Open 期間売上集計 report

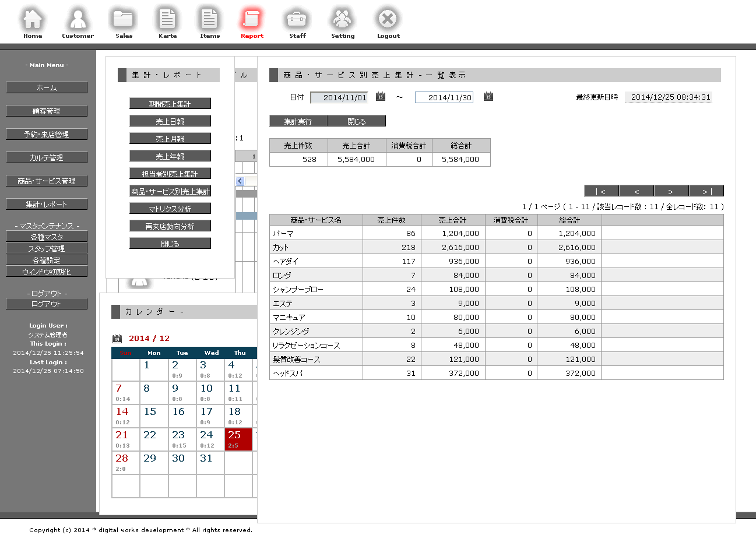pos(170,104)
